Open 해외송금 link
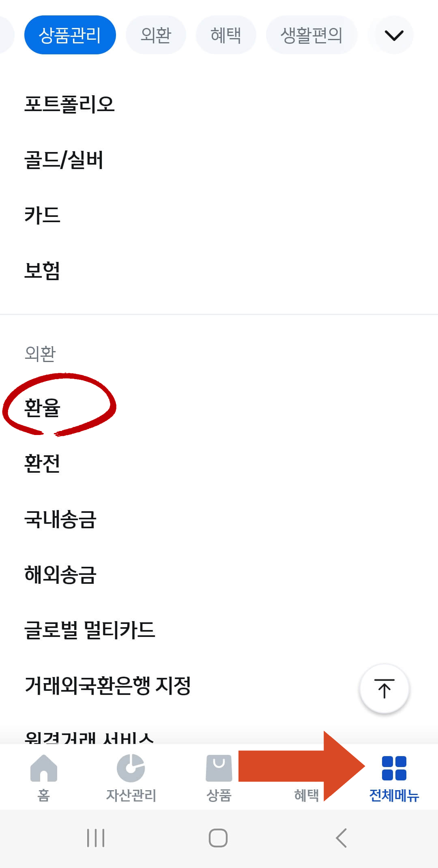 click(x=59, y=575)
